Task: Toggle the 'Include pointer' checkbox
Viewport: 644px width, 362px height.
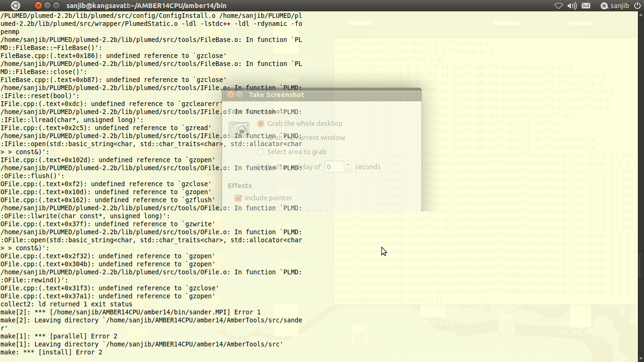Action: pyautogui.click(x=238, y=198)
